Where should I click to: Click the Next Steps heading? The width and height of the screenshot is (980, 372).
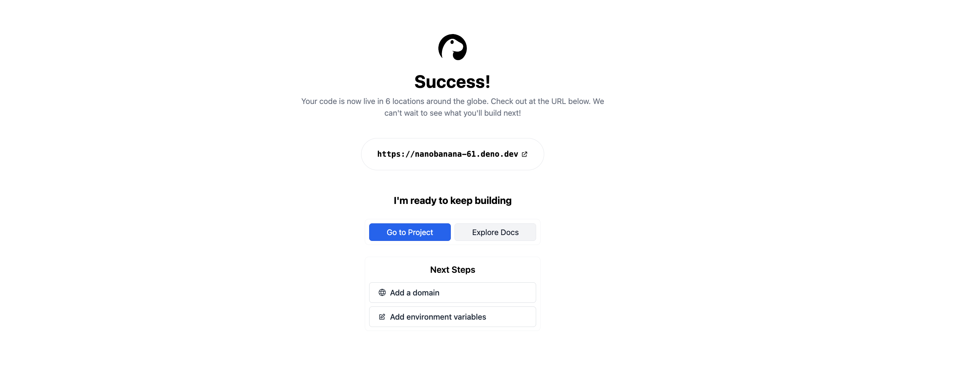click(452, 270)
